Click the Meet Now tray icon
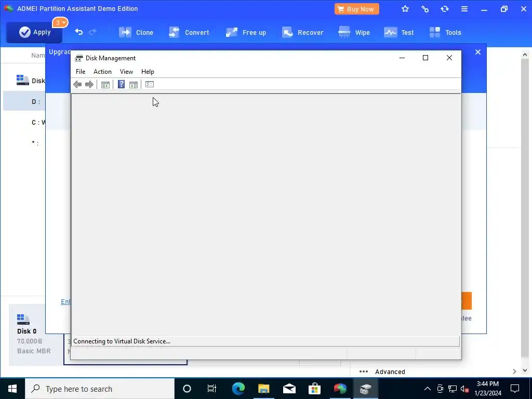The width and height of the screenshot is (532, 399). [x=440, y=389]
